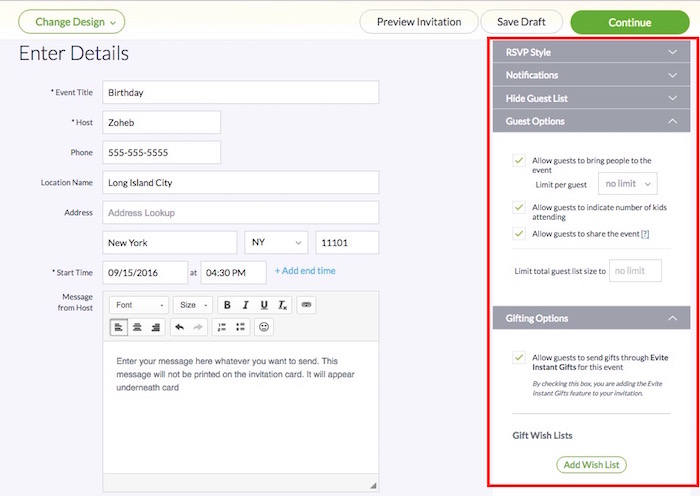The image size is (700, 496).
Task: Toggle bold formatting in message editor
Action: [x=228, y=305]
